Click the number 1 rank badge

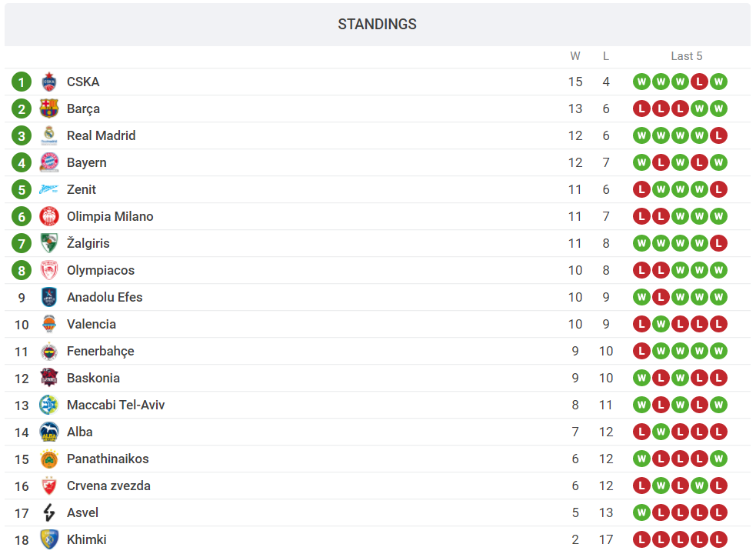click(22, 82)
